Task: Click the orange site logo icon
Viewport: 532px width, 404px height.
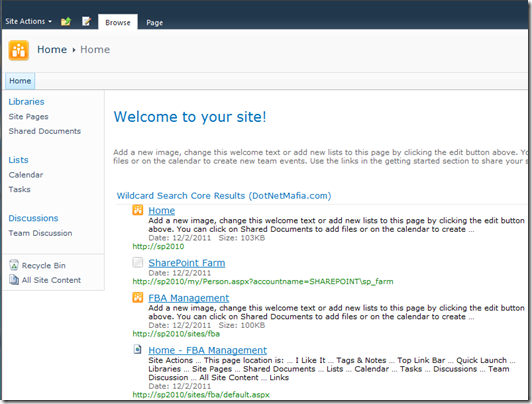Action: click(x=19, y=50)
